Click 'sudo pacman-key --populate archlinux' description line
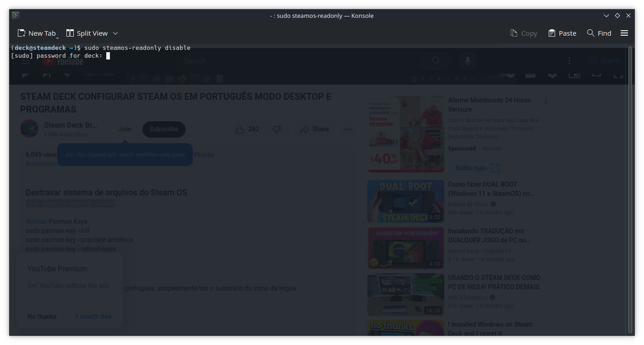Image resolution: width=644 pixels, height=345 pixels. [x=79, y=240]
